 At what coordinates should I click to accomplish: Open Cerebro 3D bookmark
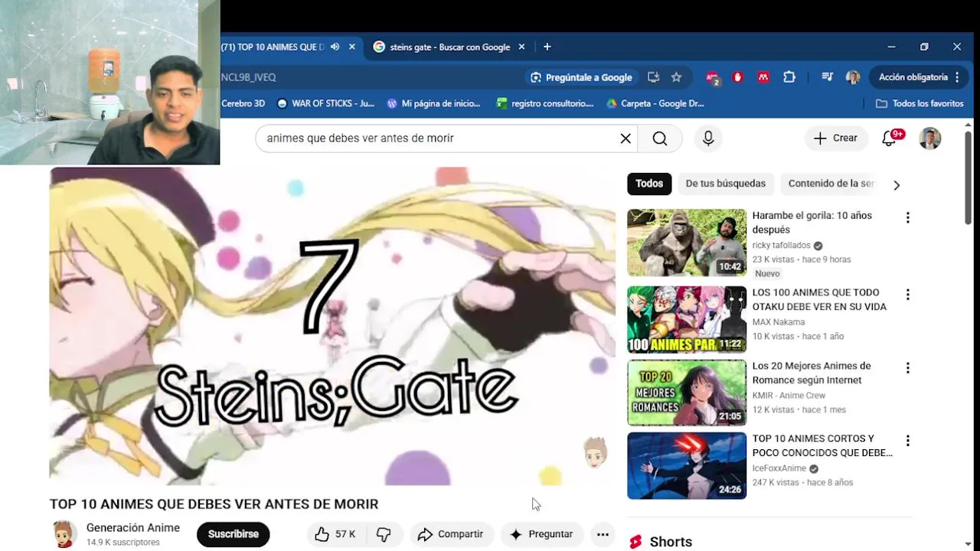243,103
